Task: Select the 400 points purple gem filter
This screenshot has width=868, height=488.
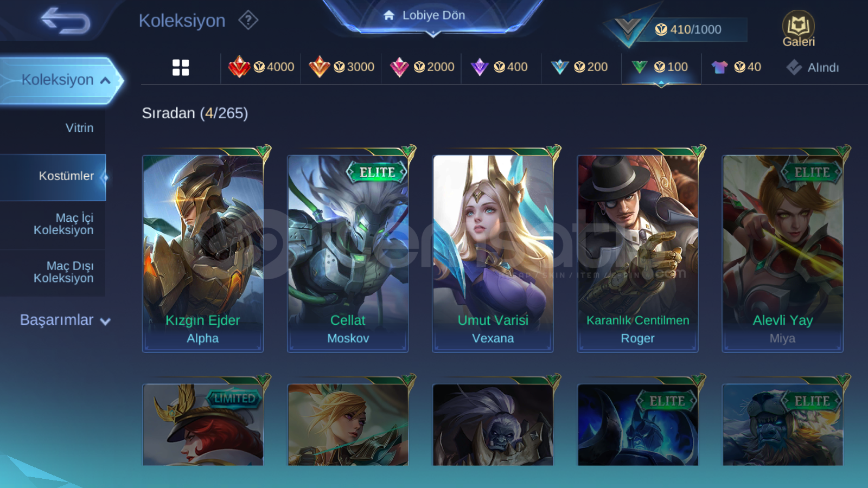Action: pos(499,67)
